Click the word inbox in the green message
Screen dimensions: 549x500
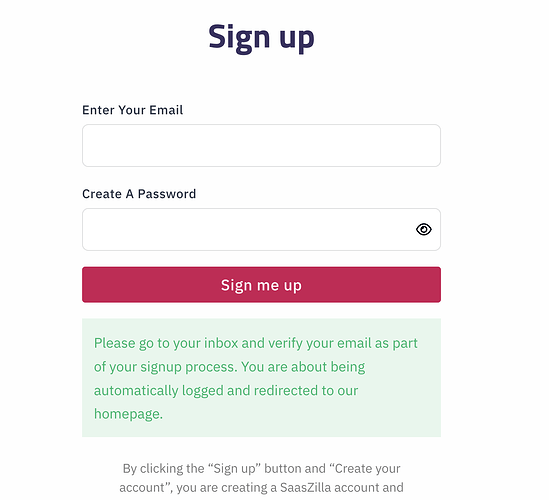pos(221,343)
